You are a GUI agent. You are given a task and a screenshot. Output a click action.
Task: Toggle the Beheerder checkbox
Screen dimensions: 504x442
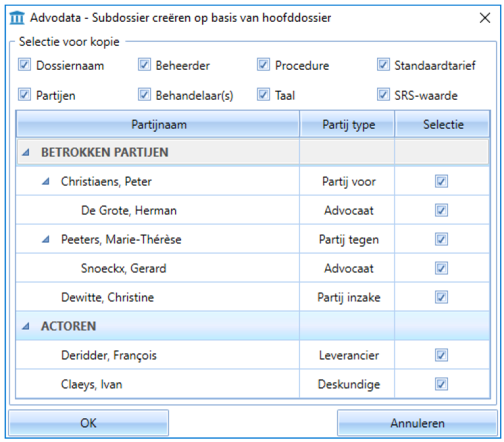pyautogui.click(x=144, y=64)
